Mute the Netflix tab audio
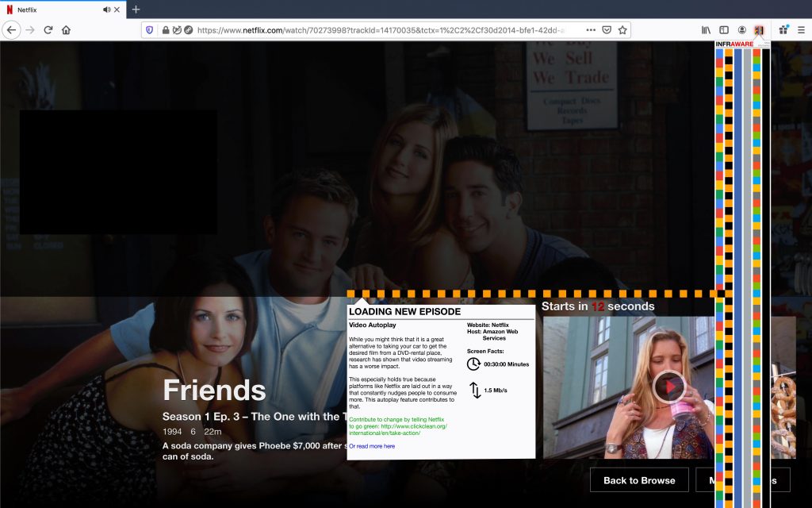 107,10
